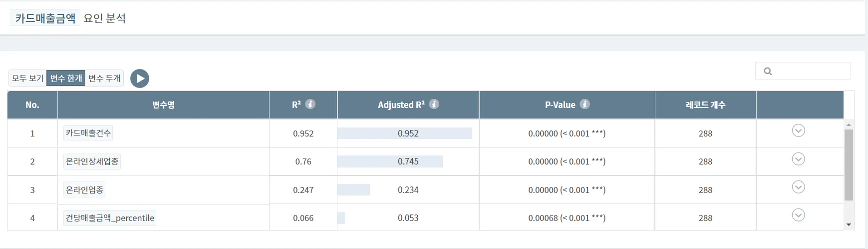
Task: Expand row 2 온라인상세업종 details chevron
Action: 799,159
